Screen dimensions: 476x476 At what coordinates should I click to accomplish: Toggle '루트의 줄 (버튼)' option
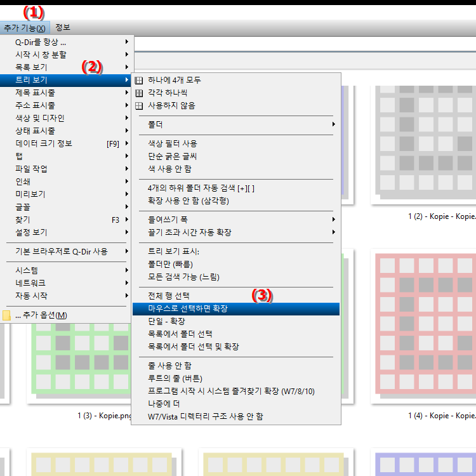click(236, 378)
